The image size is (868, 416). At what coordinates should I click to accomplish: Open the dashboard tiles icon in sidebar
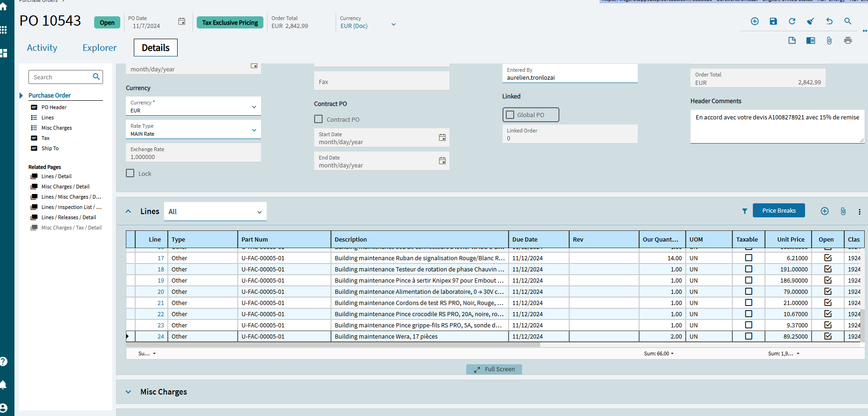pos(4,53)
